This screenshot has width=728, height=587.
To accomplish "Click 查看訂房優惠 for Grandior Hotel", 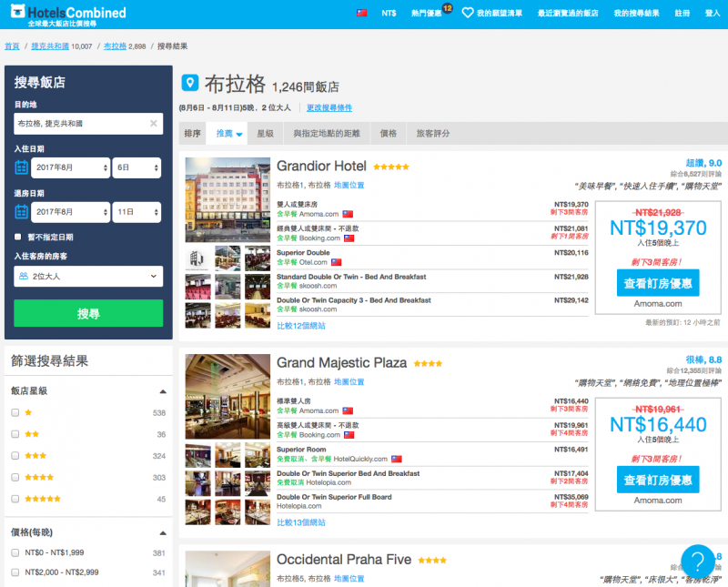I will (658, 283).
